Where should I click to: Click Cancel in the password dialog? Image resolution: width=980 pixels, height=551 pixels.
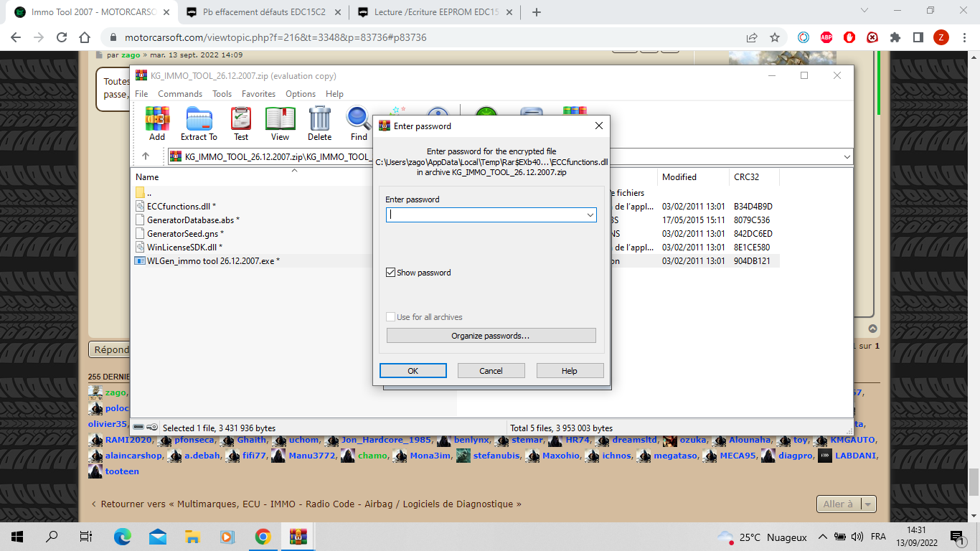click(491, 371)
